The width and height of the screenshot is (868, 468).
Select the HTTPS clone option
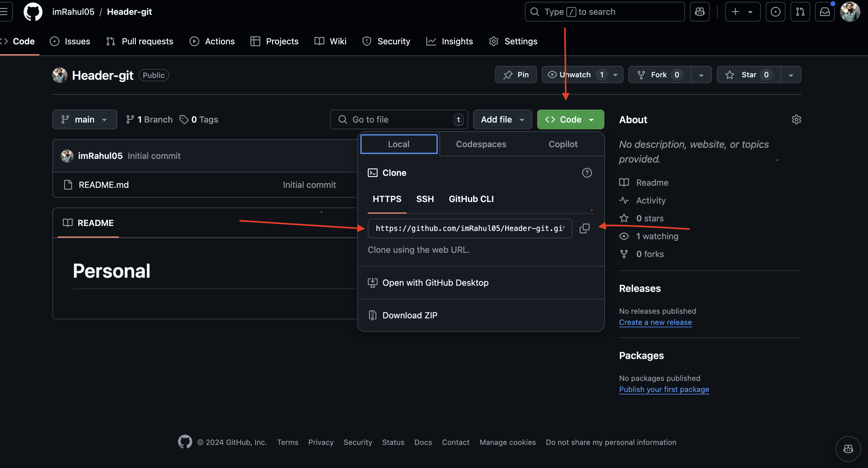tap(387, 199)
